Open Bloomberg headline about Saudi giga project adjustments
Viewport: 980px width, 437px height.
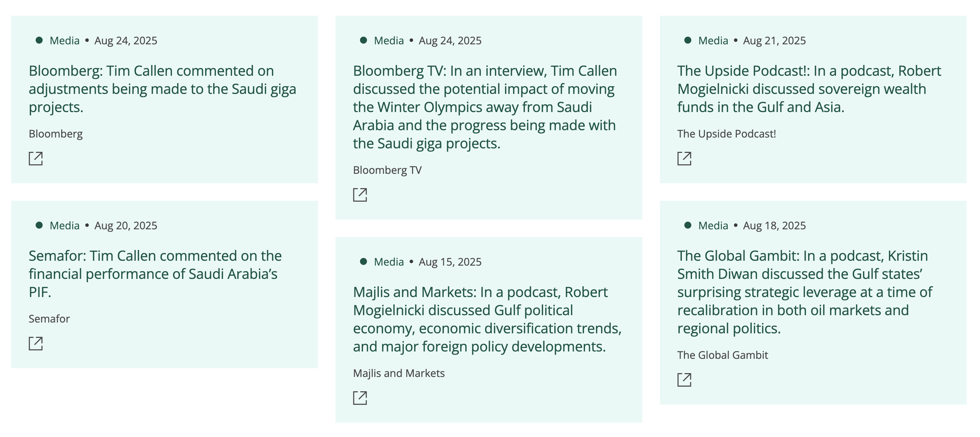point(163,89)
